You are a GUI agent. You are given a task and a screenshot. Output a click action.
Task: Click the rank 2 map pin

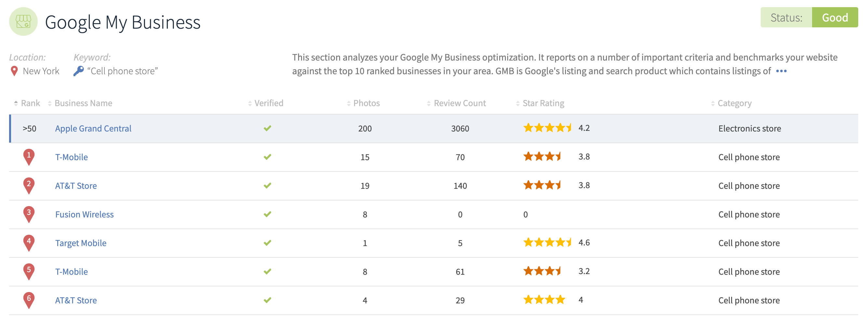tap(29, 186)
